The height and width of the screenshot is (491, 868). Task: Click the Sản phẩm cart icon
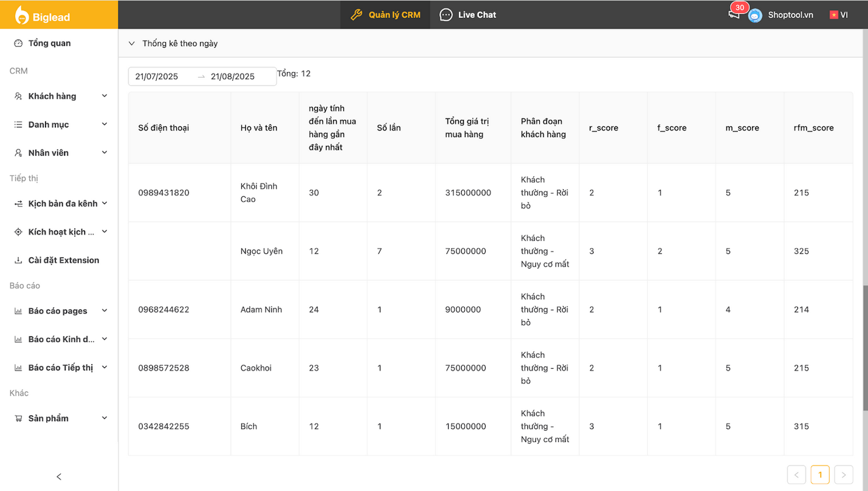coord(18,418)
